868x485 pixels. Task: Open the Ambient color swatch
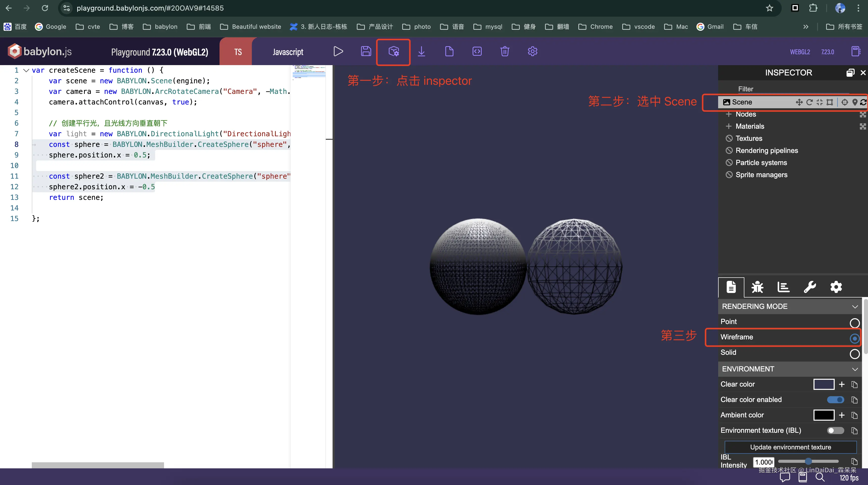(x=824, y=415)
